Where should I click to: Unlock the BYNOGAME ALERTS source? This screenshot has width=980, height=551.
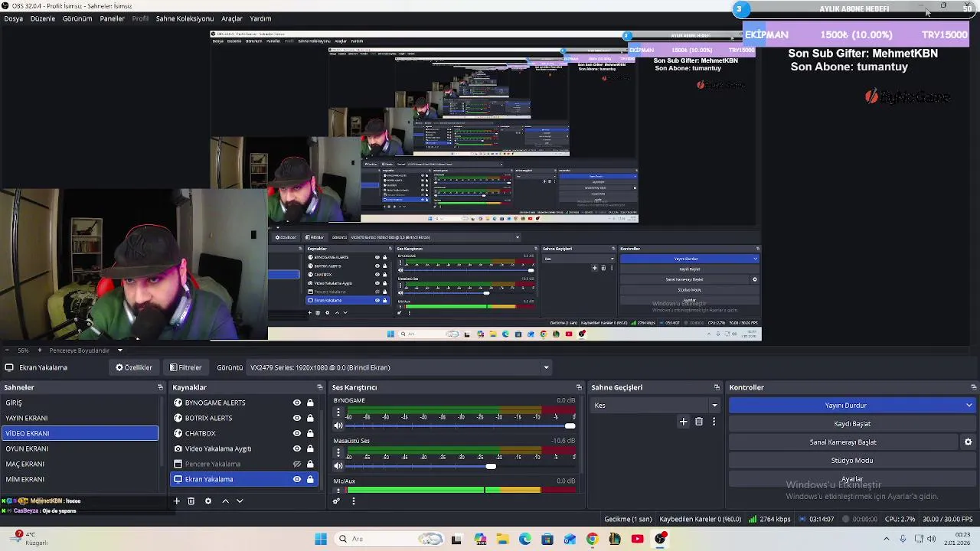310,403
